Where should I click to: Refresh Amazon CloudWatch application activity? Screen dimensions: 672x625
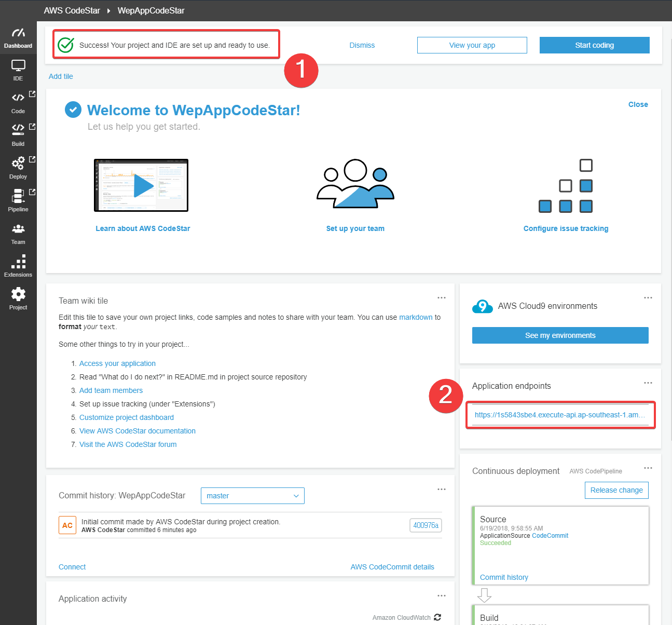tap(437, 617)
